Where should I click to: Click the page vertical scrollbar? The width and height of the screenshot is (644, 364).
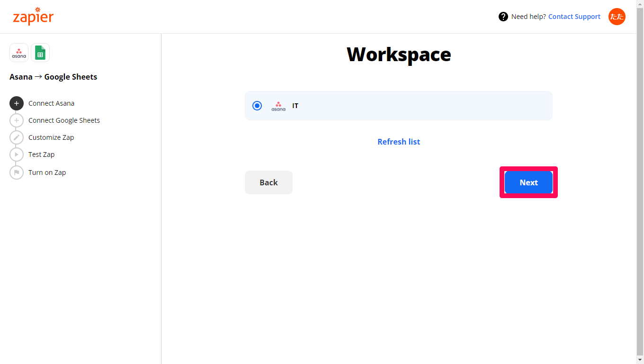click(x=640, y=182)
